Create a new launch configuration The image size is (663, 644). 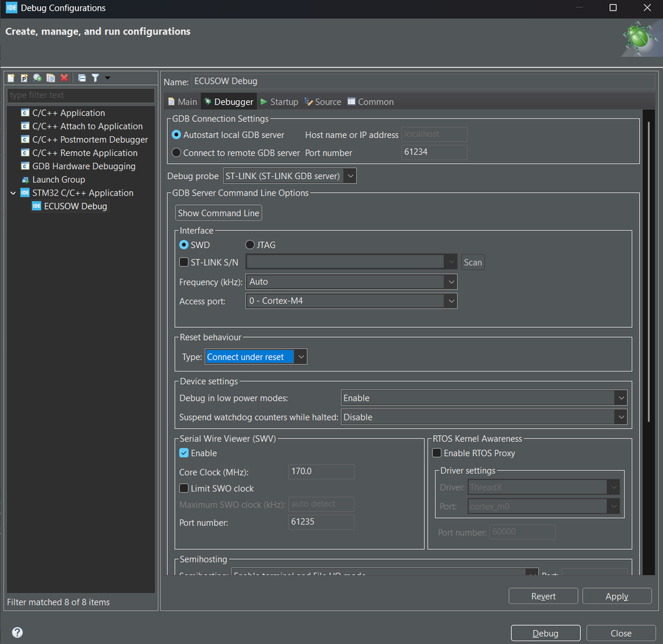[x=11, y=78]
